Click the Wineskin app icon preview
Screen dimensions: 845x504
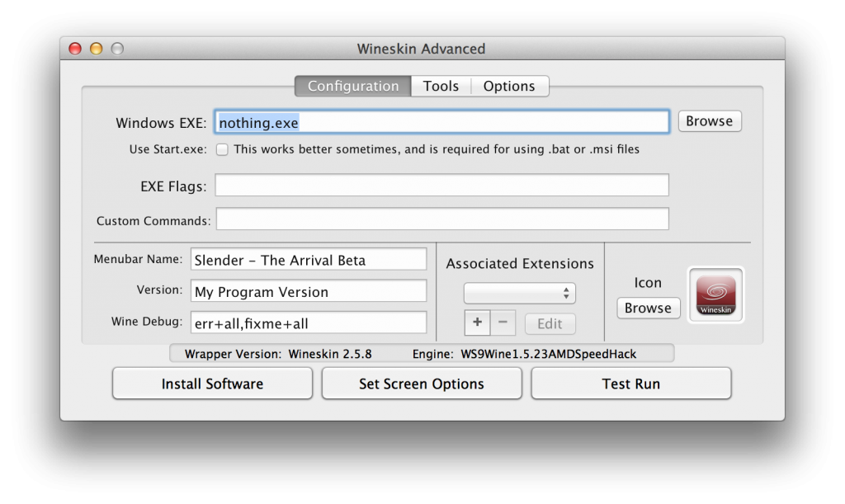click(x=715, y=294)
